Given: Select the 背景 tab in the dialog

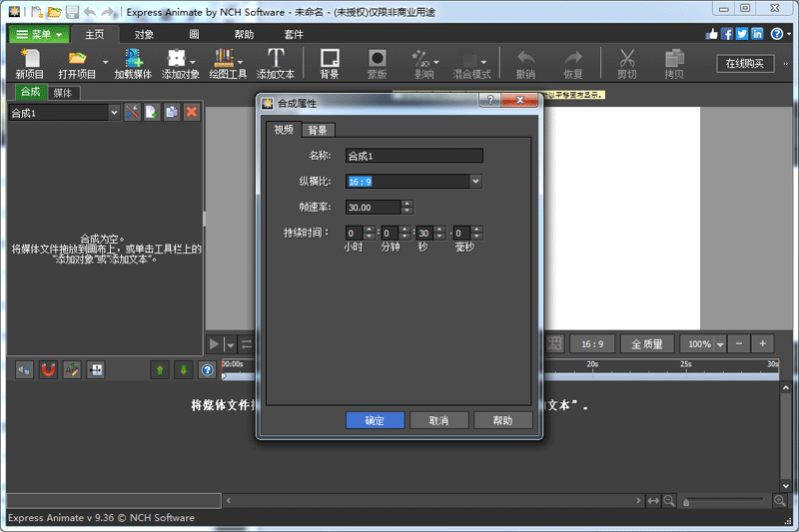Looking at the screenshot, I should (318, 131).
